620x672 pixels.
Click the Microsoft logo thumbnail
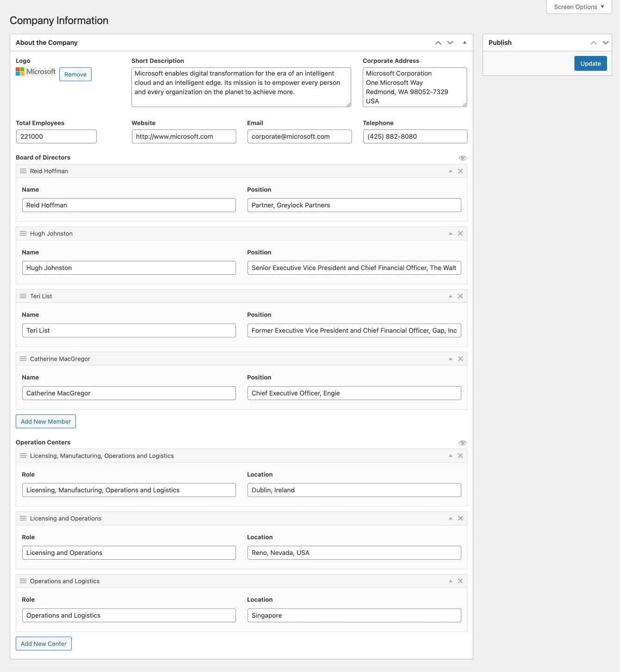[x=36, y=72]
